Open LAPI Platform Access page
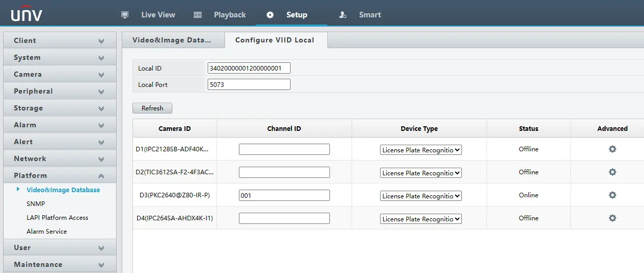Image resolution: width=644 pixels, height=273 pixels. [x=57, y=217]
